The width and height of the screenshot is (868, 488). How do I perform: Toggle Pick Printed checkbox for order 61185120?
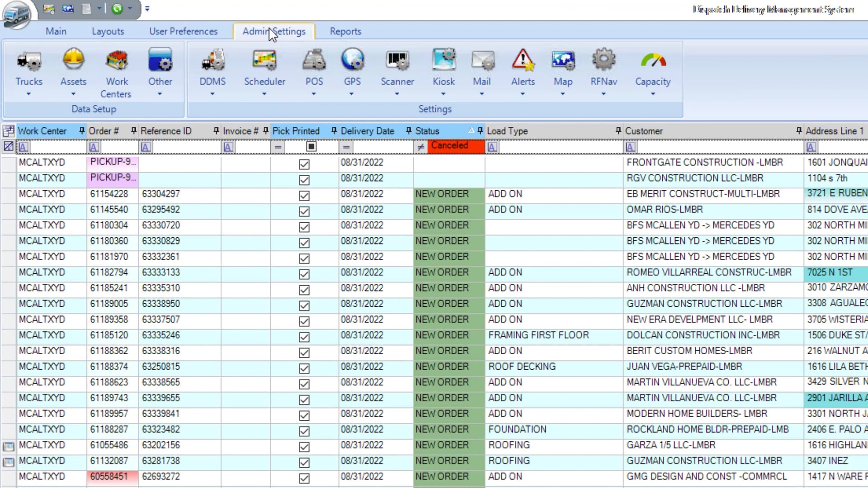pyautogui.click(x=304, y=337)
